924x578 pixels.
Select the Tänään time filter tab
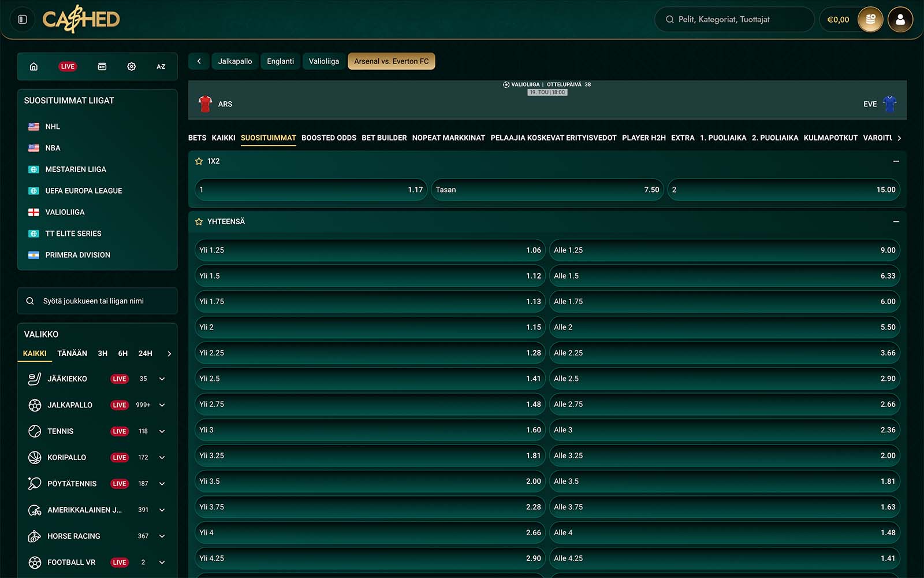(x=72, y=353)
